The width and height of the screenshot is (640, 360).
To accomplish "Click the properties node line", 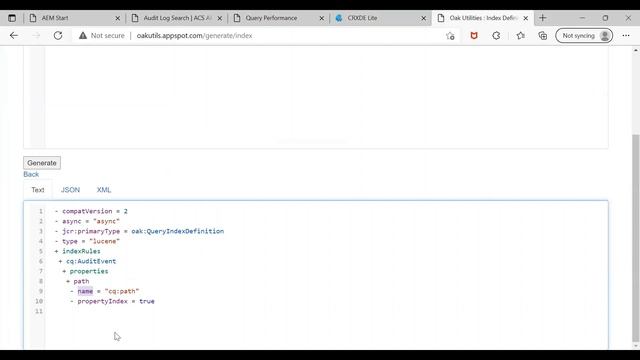I will tap(85, 271).
